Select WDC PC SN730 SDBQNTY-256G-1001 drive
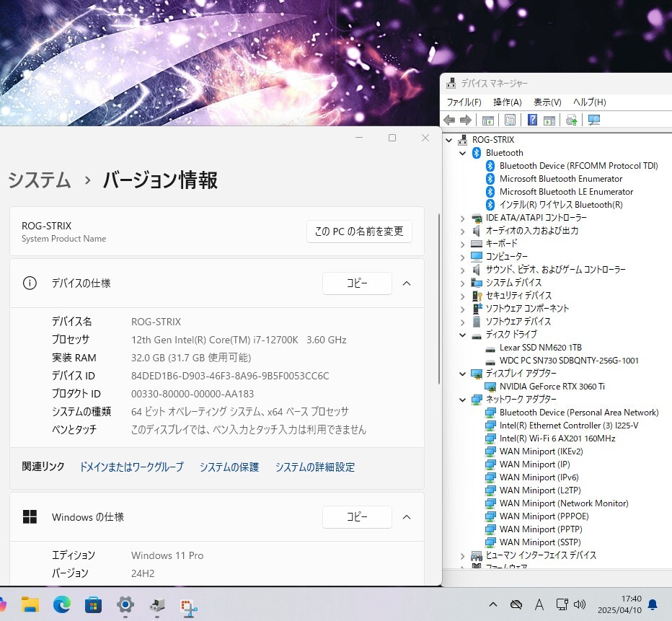 569,361
